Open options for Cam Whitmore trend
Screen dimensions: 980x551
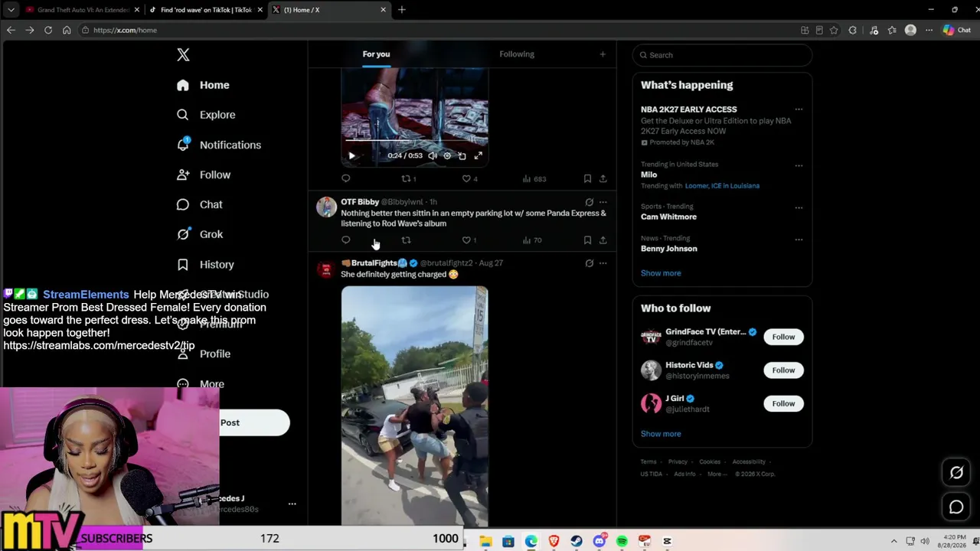(799, 207)
